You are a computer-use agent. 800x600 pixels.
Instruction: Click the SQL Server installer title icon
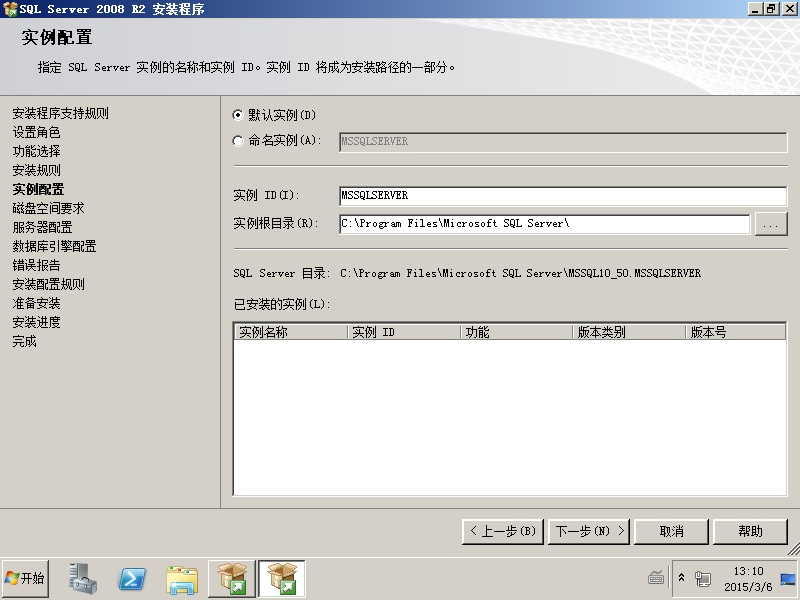coord(10,9)
